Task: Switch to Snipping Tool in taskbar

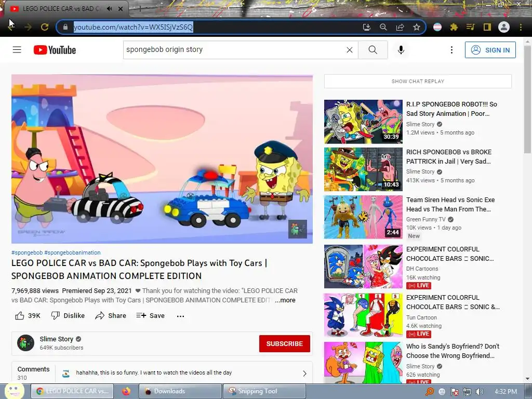Action: (x=264, y=391)
